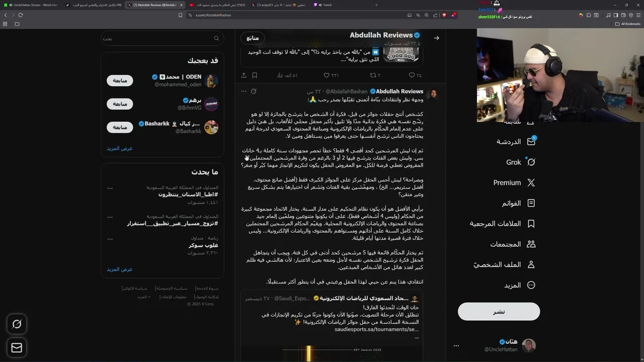The height and width of the screenshot is (362, 644).
Task: Click the back arrow beside Abdullah Reviews header
Action: (x=436, y=38)
